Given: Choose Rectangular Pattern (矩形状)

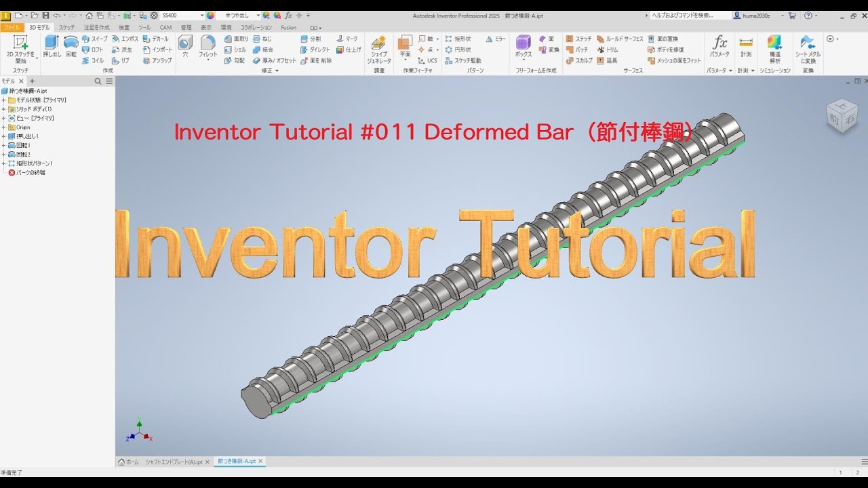Looking at the screenshot, I should point(458,39).
